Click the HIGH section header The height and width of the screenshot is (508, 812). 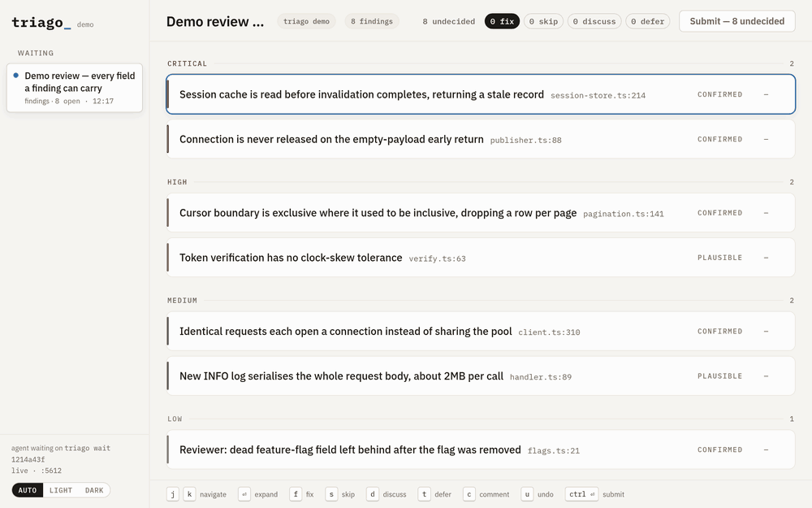pyautogui.click(x=177, y=182)
